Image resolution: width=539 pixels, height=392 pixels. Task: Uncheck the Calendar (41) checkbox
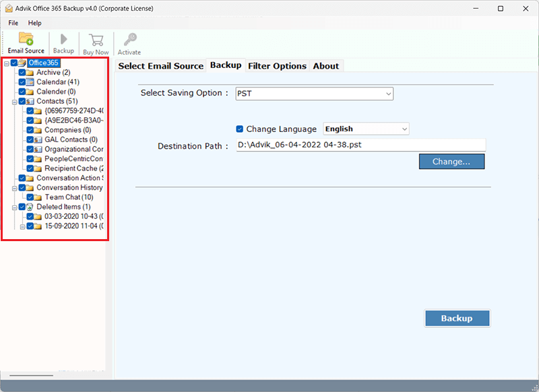[x=22, y=82]
